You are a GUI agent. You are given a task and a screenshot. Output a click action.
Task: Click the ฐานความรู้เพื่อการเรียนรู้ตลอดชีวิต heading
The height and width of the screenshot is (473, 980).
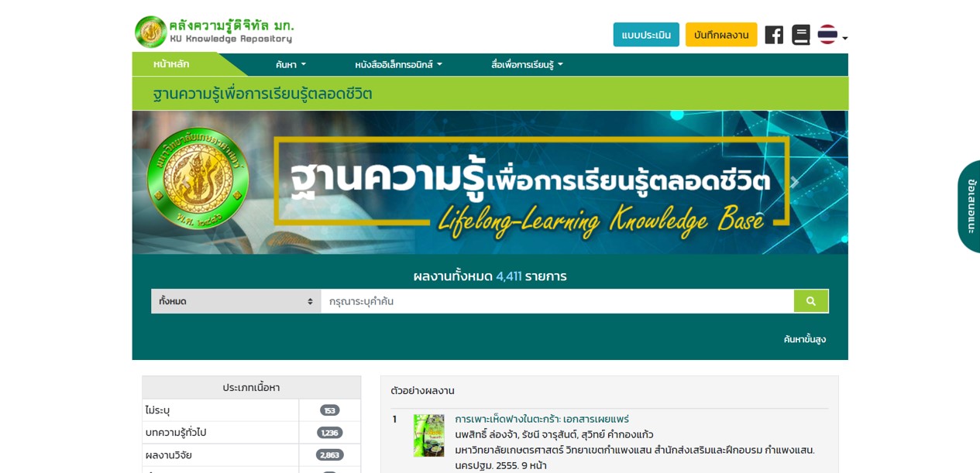[x=263, y=94]
